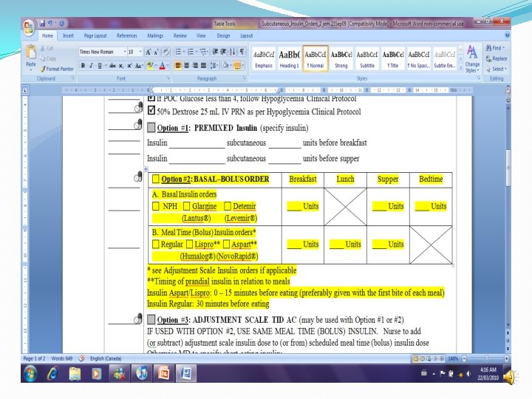Screen dimensions: 532x399
Task: Toggle Show/Hide paragraph marks
Action: click(242, 52)
